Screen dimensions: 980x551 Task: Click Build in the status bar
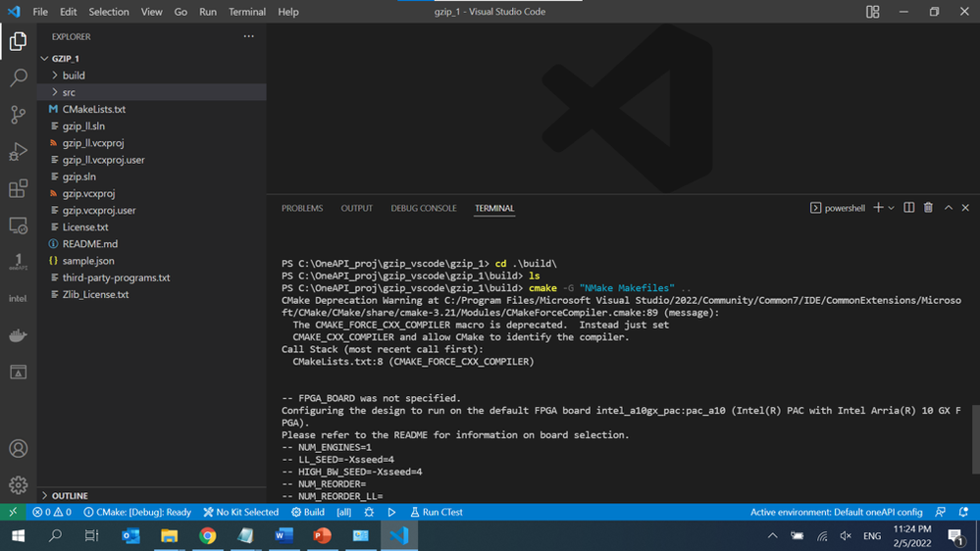pos(308,512)
